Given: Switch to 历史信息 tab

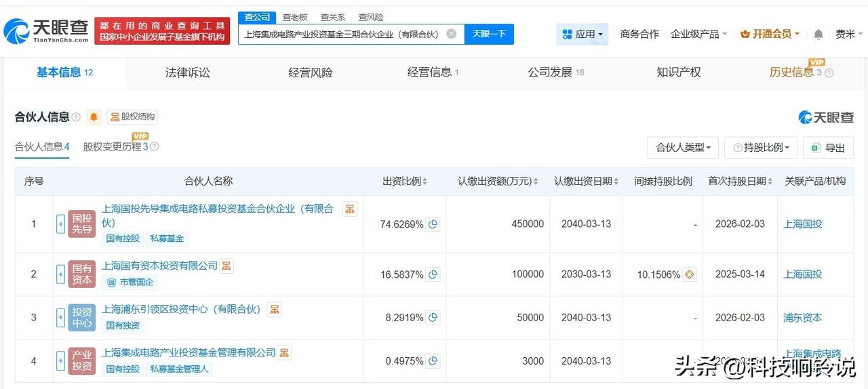Looking at the screenshot, I should (x=795, y=73).
